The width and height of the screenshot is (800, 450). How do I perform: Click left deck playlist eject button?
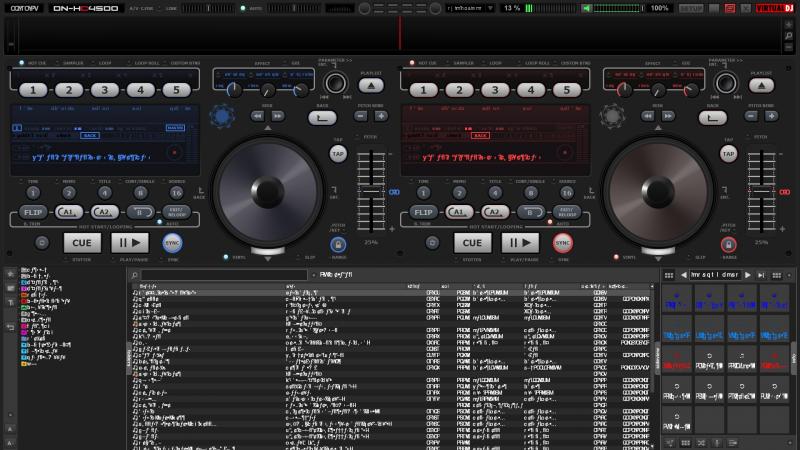coord(371,86)
